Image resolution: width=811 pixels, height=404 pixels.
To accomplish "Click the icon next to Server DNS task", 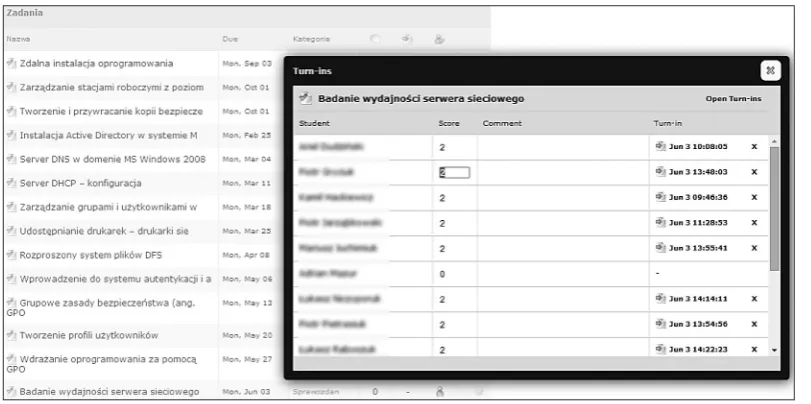I will click(11, 159).
